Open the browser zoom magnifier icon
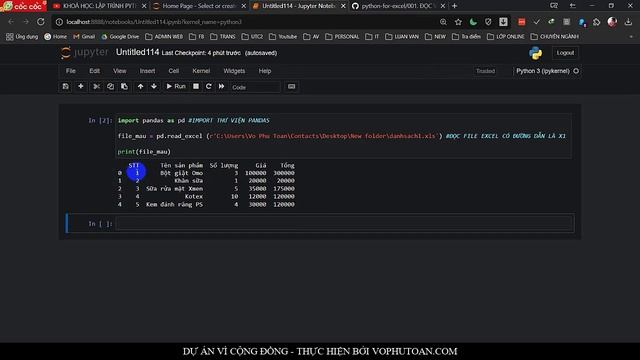640x360 pixels. 443,22
